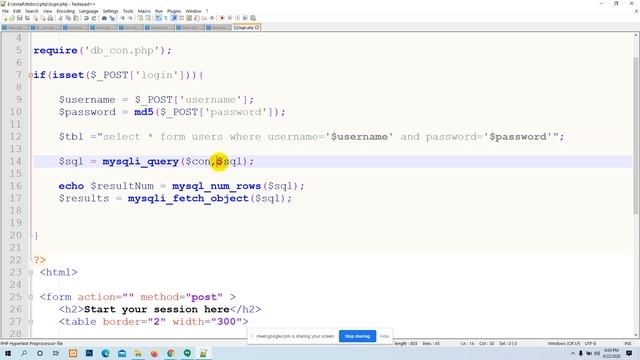The width and height of the screenshot is (640, 360).
Task: Click line number 12 in the margin
Action: coord(16,137)
